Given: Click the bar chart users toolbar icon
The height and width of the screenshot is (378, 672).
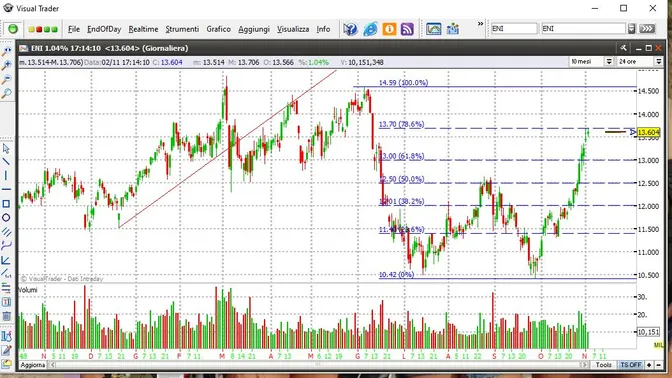Looking at the screenshot, I should click(453, 29).
